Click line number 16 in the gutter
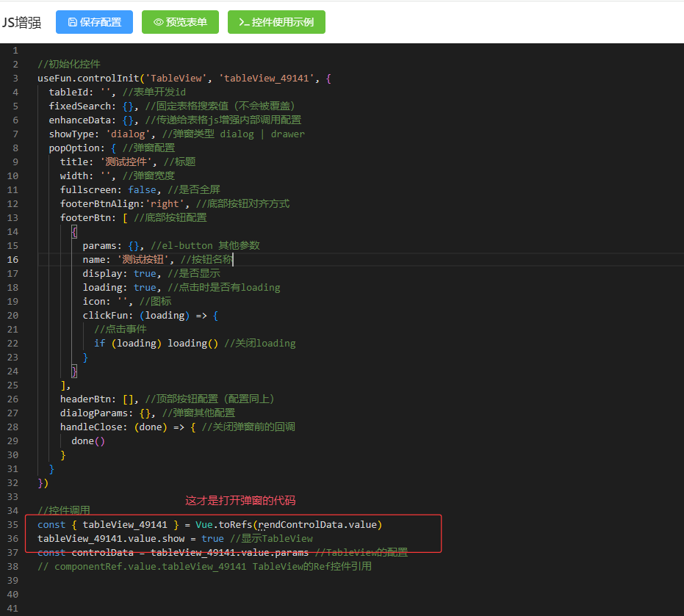This screenshot has height=616, width=684. click(12, 259)
